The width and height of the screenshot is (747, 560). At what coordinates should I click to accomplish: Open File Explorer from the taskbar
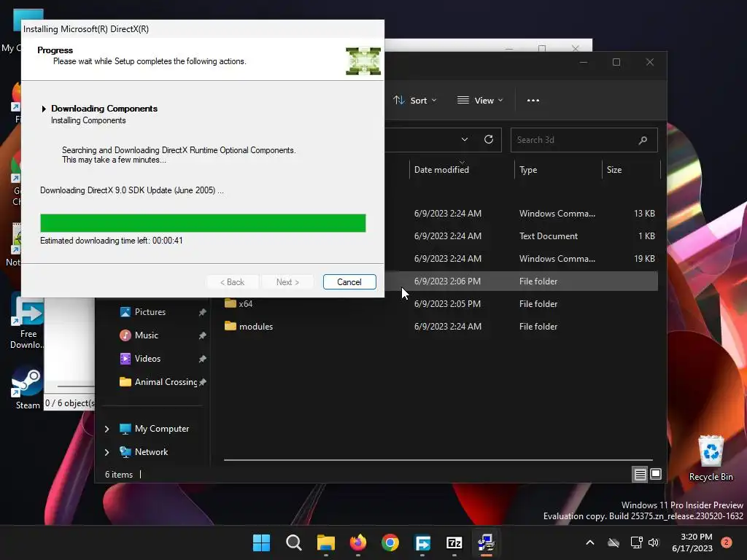pyautogui.click(x=326, y=542)
